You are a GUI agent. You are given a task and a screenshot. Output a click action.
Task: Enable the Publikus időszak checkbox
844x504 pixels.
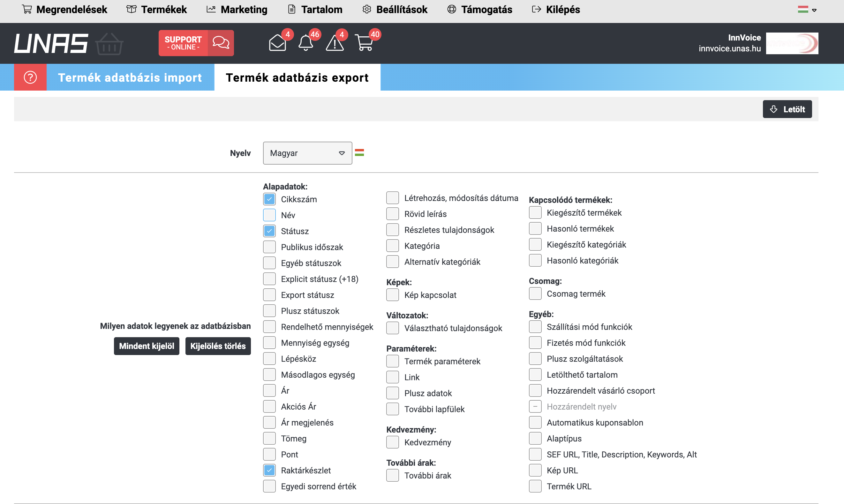tap(269, 247)
